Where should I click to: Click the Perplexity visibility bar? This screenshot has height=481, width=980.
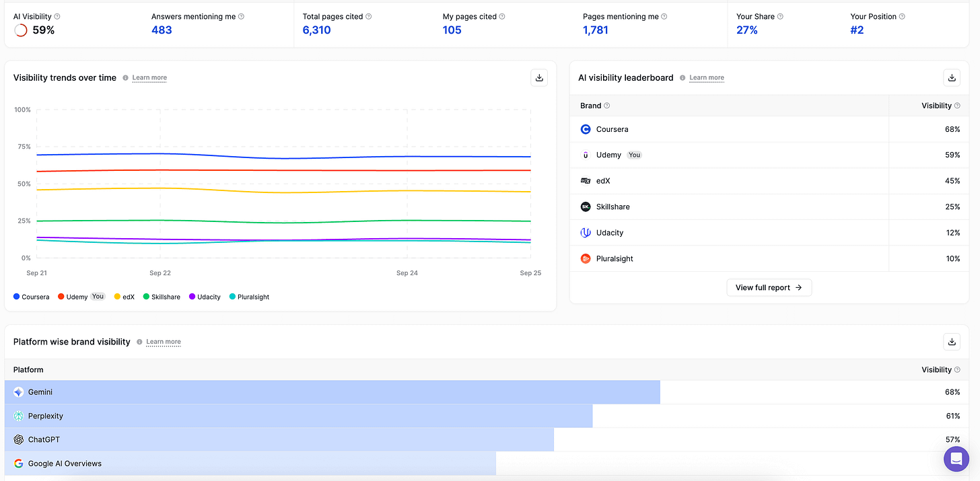click(x=299, y=416)
